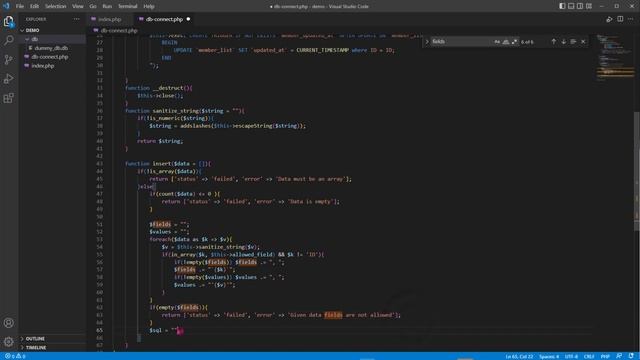Viewport: 640px width, 360px height.
Task: Click line number 43 in gutter
Action: point(100,164)
